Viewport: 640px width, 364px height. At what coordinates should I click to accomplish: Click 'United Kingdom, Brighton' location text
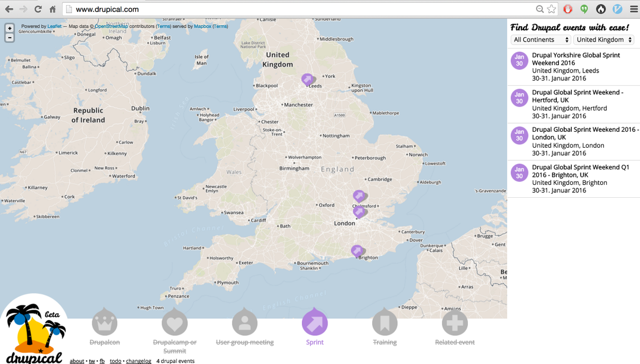click(x=570, y=183)
